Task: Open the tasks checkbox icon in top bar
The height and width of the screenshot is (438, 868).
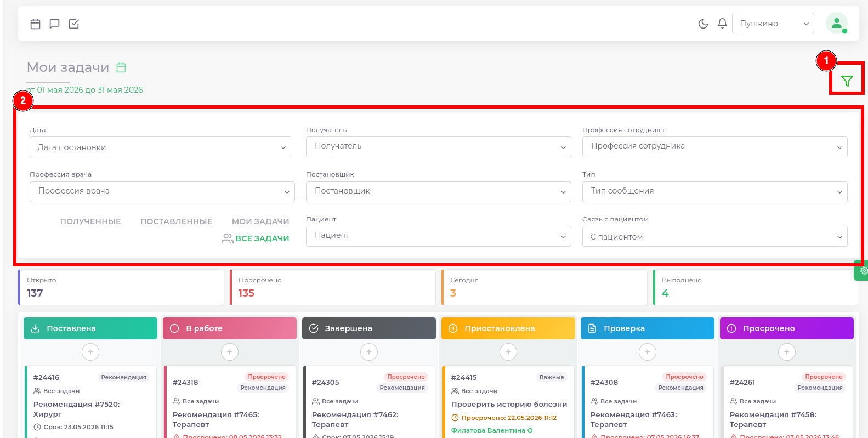Action: click(74, 24)
